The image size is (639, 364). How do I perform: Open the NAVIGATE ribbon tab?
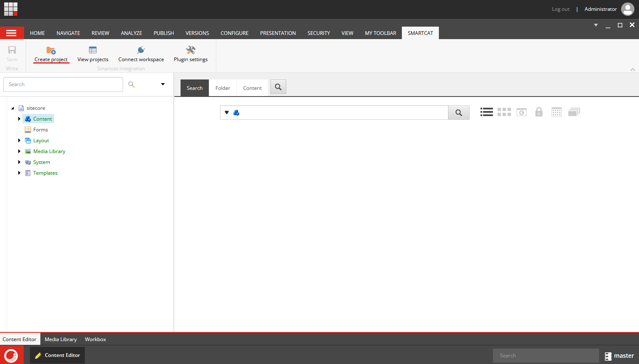click(68, 33)
